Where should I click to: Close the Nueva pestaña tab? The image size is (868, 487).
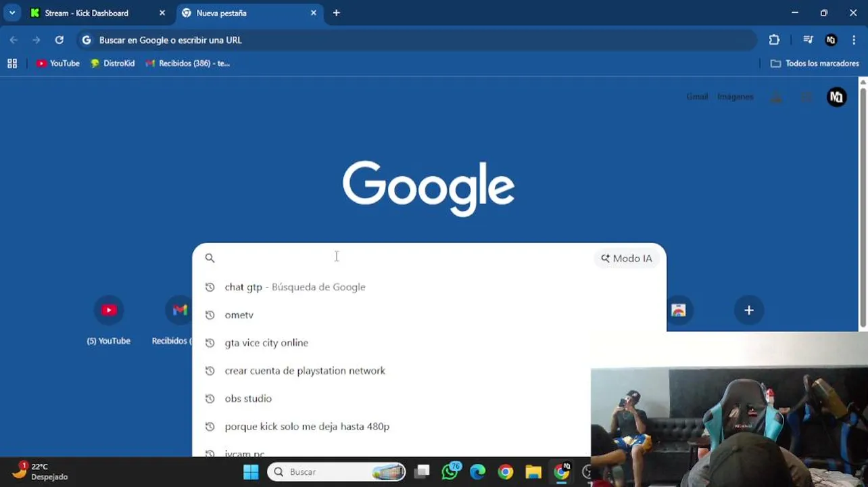click(314, 13)
